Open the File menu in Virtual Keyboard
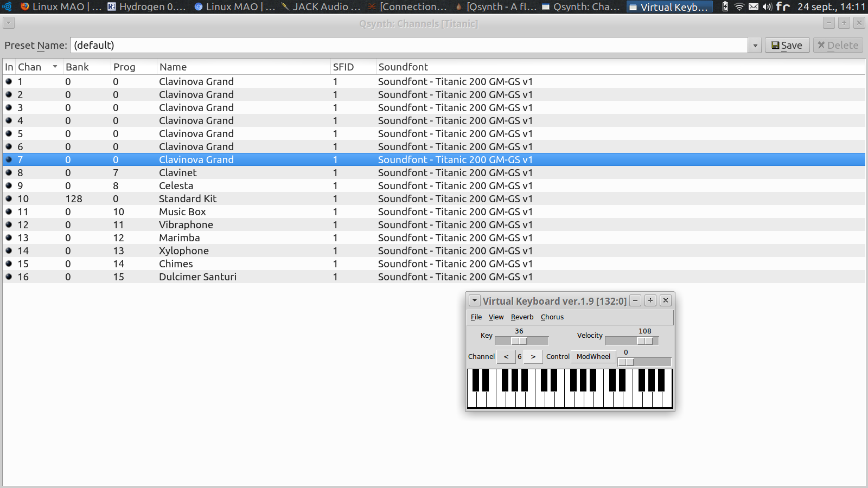 coord(476,317)
